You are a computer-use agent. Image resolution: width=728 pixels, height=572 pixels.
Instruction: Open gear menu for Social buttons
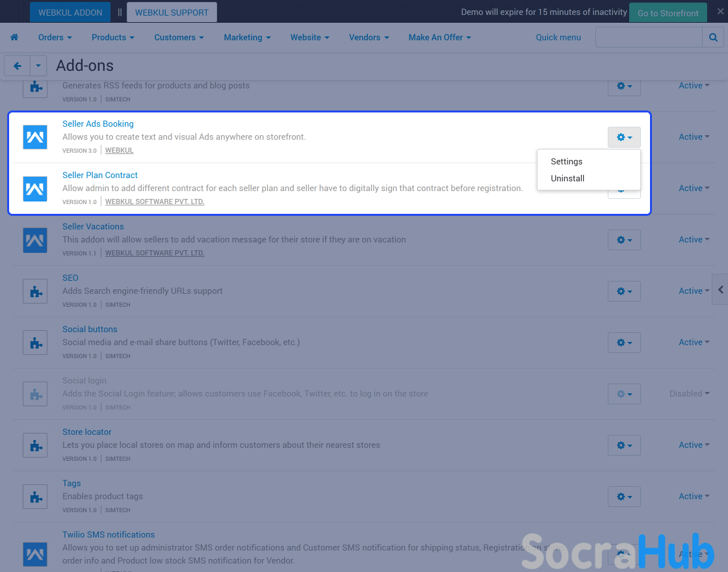(x=624, y=343)
